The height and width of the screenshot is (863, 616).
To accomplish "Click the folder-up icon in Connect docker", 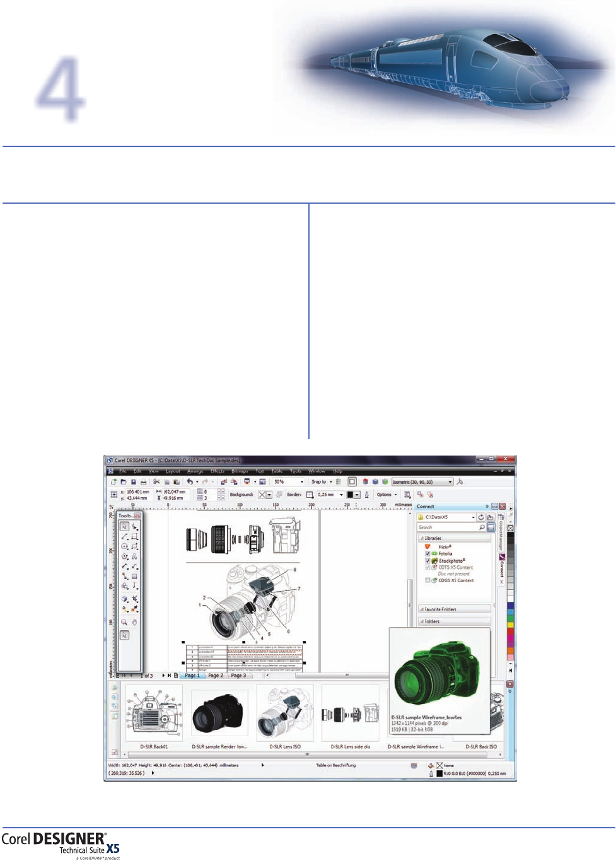I will point(490,517).
